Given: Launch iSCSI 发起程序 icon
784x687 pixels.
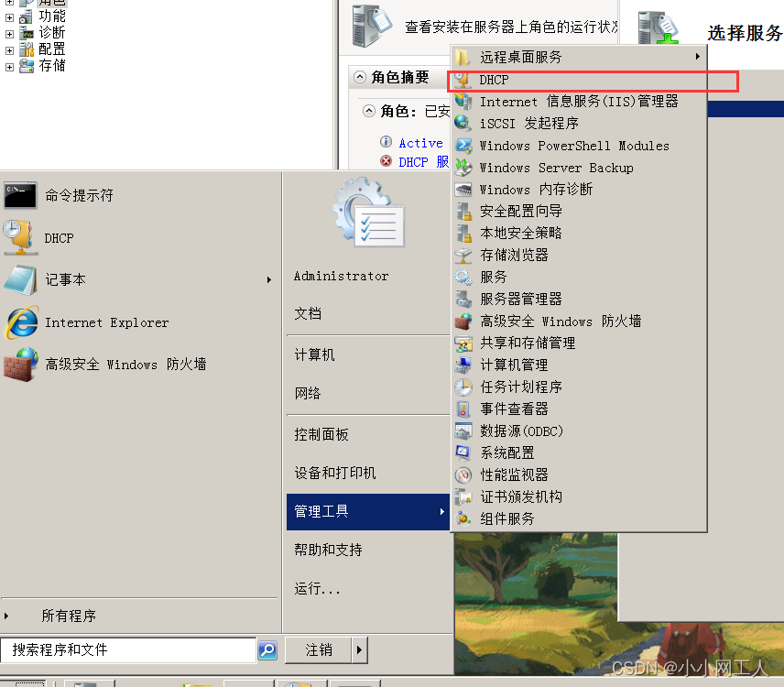Looking at the screenshot, I should tap(463, 124).
